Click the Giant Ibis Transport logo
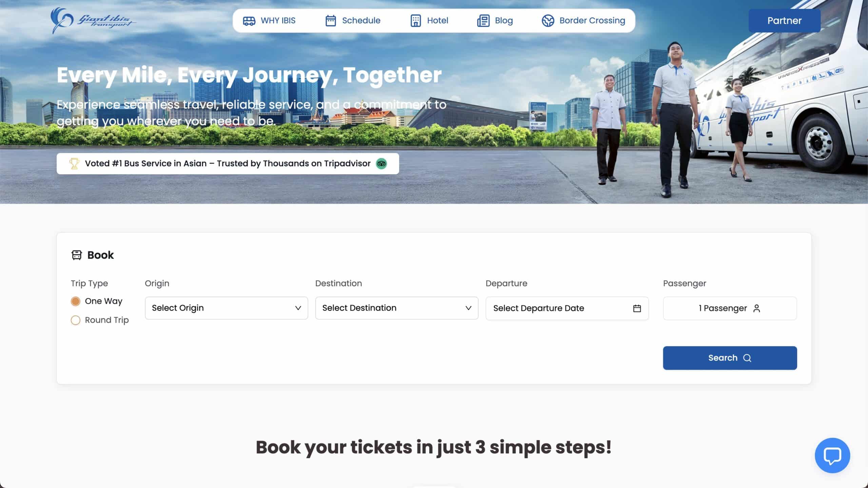868x488 pixels. (x=93, y=20)
